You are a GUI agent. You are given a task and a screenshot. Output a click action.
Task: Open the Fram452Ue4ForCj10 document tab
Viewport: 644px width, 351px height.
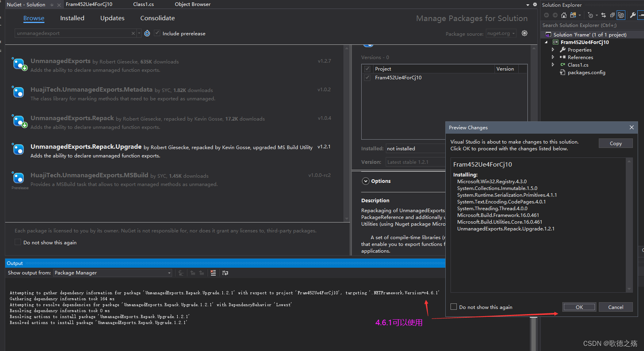coord(89,4)
